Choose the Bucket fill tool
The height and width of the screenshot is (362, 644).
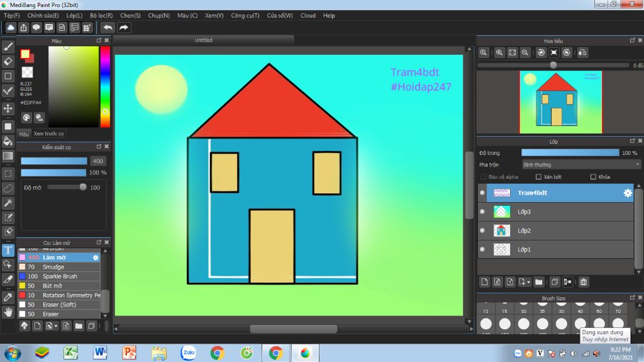8,141
